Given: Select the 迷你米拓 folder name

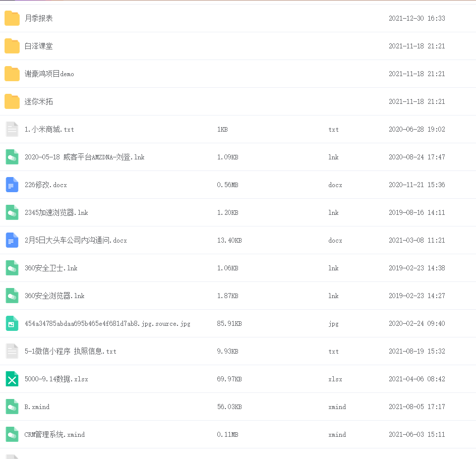Looking at the screenshot, I should coord(38,101).
